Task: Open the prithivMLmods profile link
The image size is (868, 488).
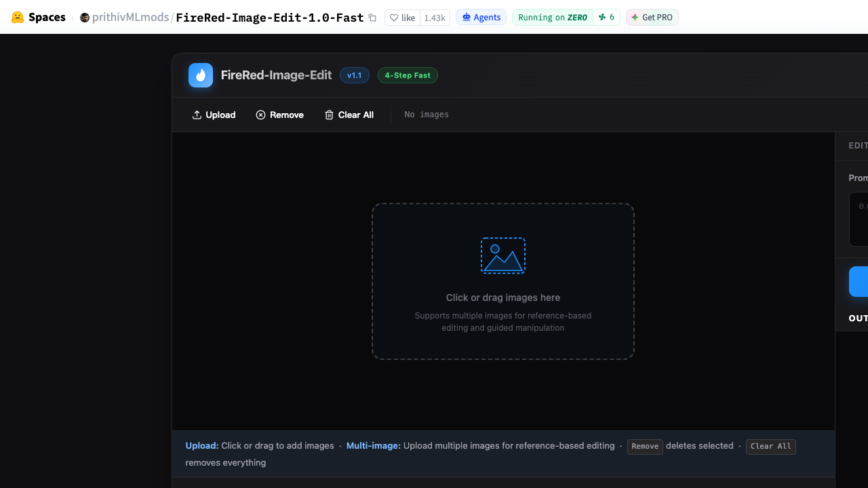Action: point(131,18)
